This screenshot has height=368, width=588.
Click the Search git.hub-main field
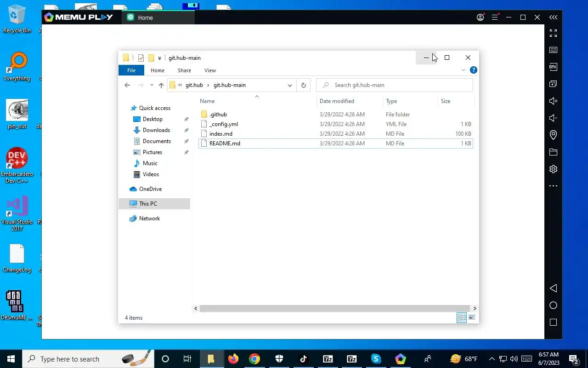pyautogui.click(x=395, y=85)
